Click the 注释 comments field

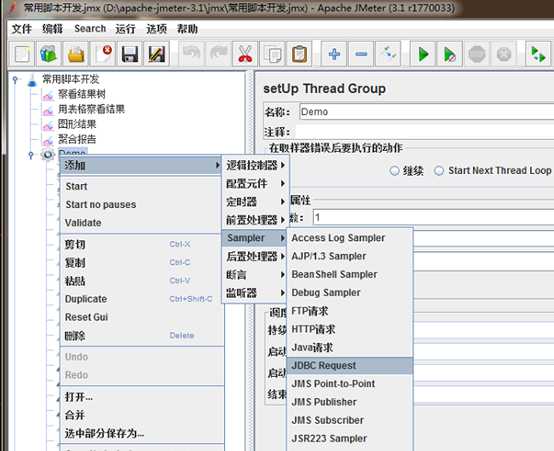[426, 132]
